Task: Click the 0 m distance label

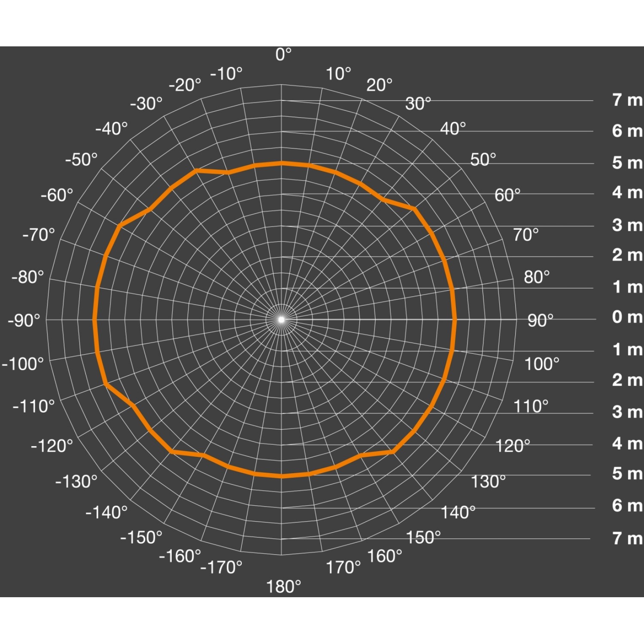Action: [x=627, y=317]
